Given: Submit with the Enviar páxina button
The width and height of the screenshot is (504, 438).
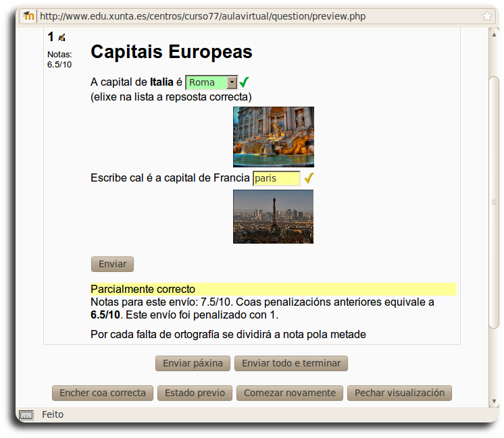Looking at the screenshot, I should 193,363.
